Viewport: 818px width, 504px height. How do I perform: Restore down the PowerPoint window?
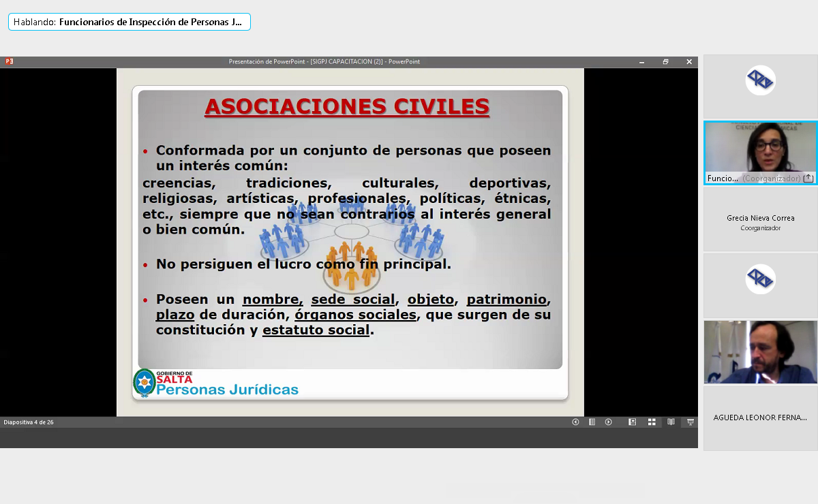pyautogui.click(x=665, y=62)
